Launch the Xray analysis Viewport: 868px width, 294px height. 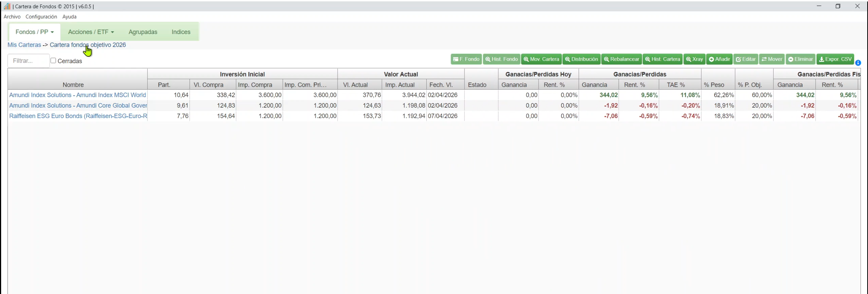click(694, 59)
